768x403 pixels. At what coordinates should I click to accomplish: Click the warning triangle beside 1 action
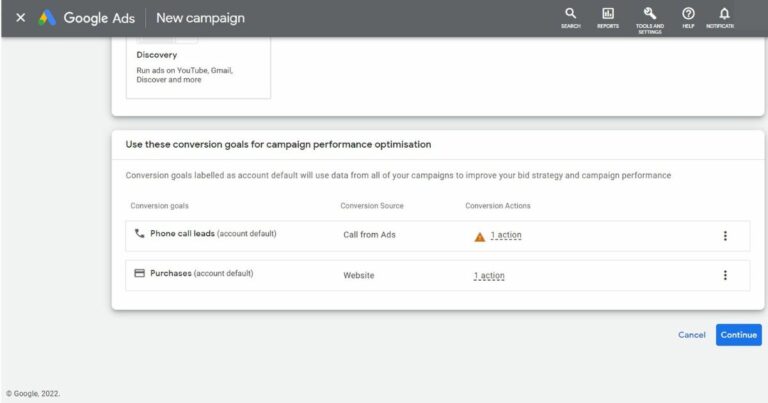480,237
